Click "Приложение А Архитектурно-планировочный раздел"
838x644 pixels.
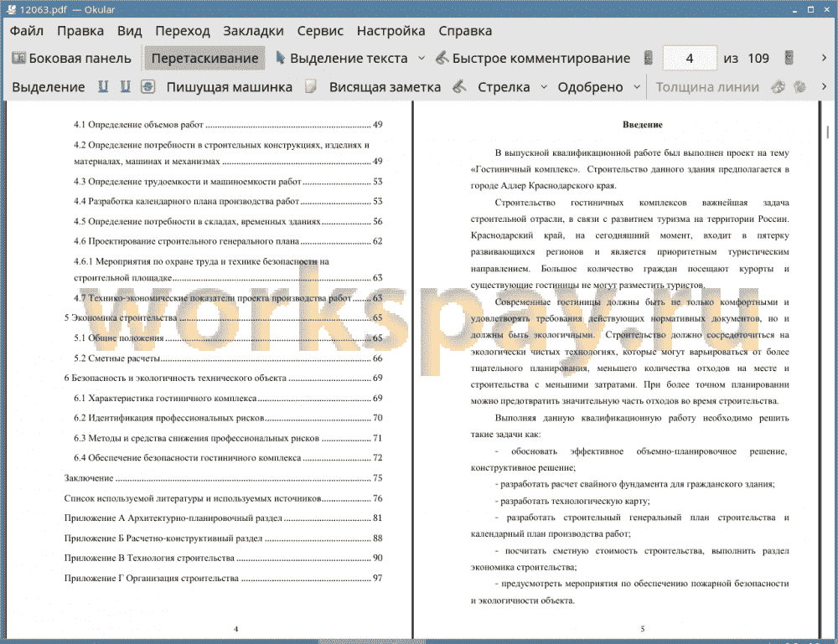(x=223, y=518)
